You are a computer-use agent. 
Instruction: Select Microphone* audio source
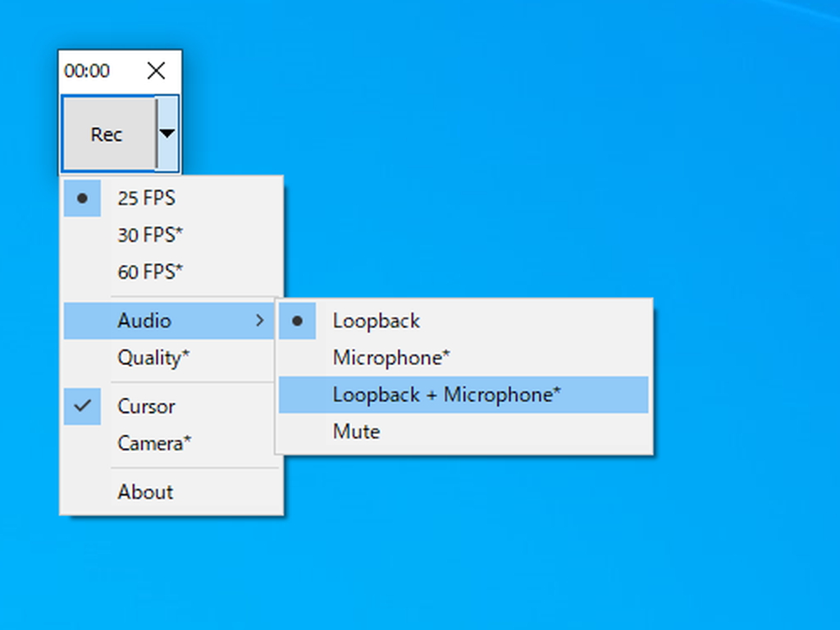click(463, 358)
